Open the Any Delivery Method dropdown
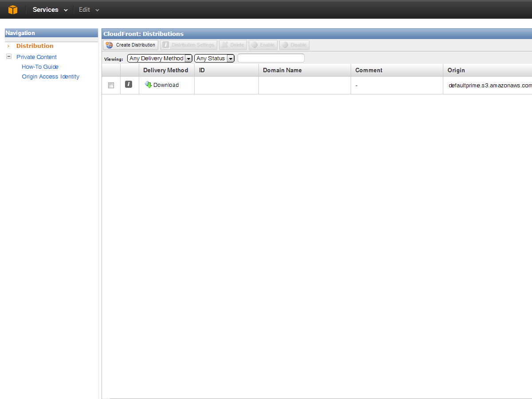Image resolution: width=532 pixels, height=399 pixels. point(160,59)
